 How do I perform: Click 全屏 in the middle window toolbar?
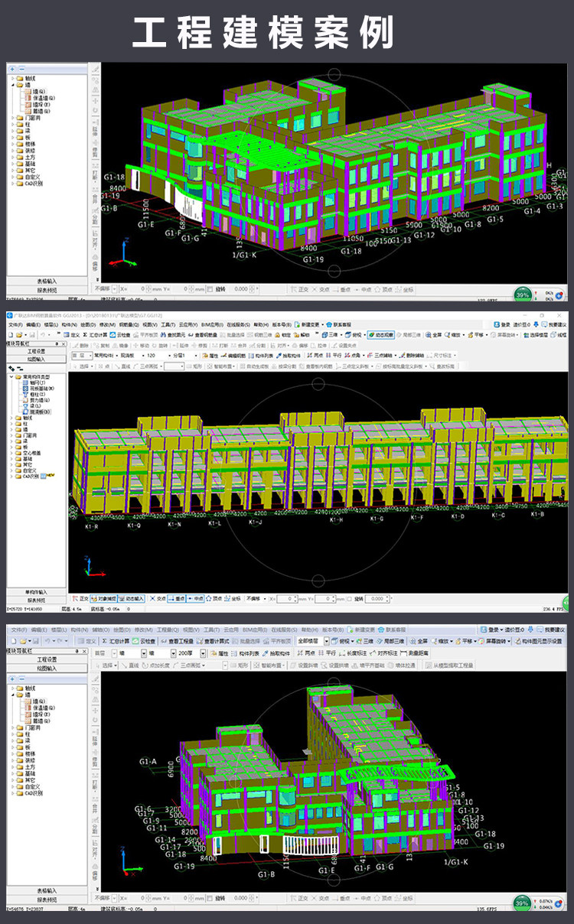click(435, 334)
